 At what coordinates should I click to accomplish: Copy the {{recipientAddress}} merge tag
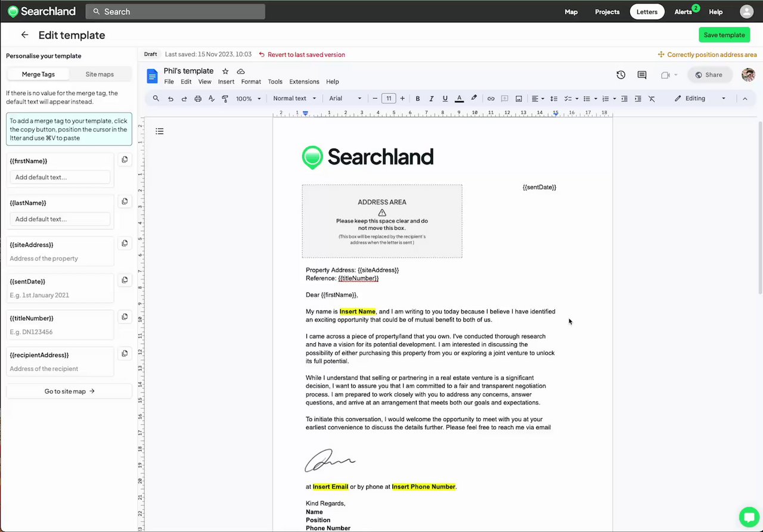[125, 353]
